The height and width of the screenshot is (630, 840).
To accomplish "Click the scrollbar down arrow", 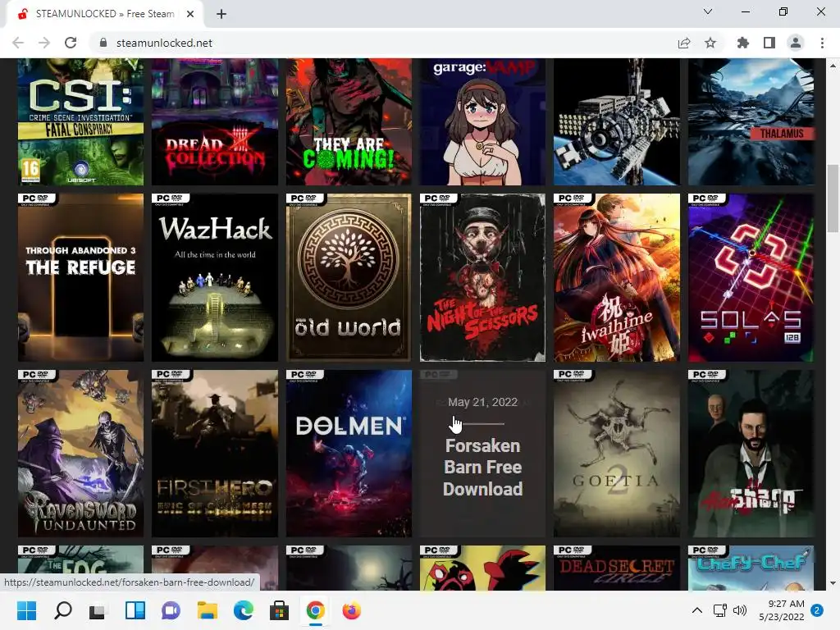I will click(833, 583).
